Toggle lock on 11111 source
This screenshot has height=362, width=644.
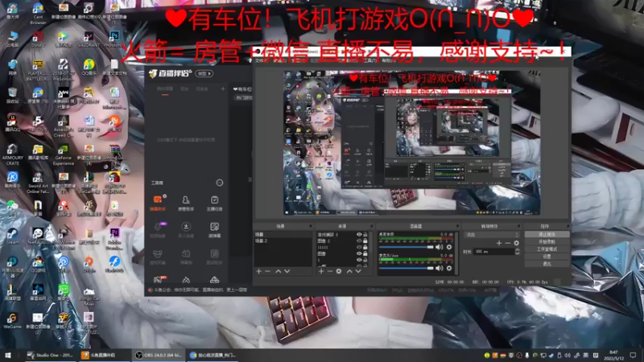[x=365, y=247]
